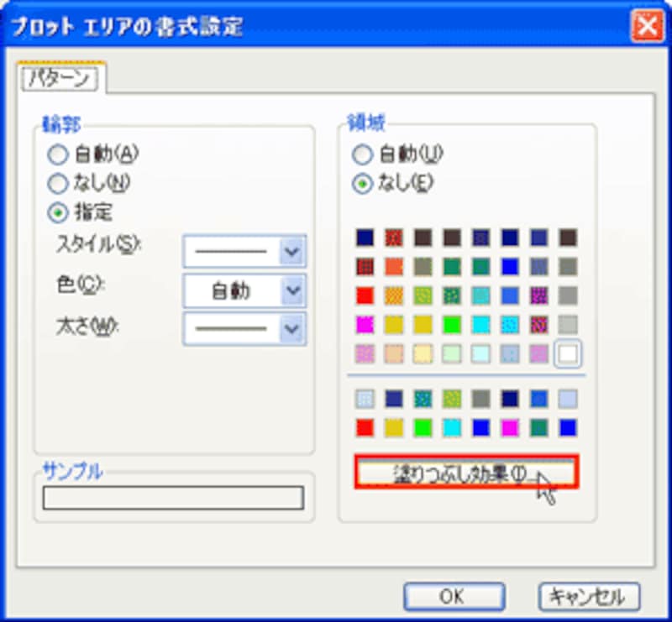Select the peach color swatch
The image size is (672, 622).
394,353
